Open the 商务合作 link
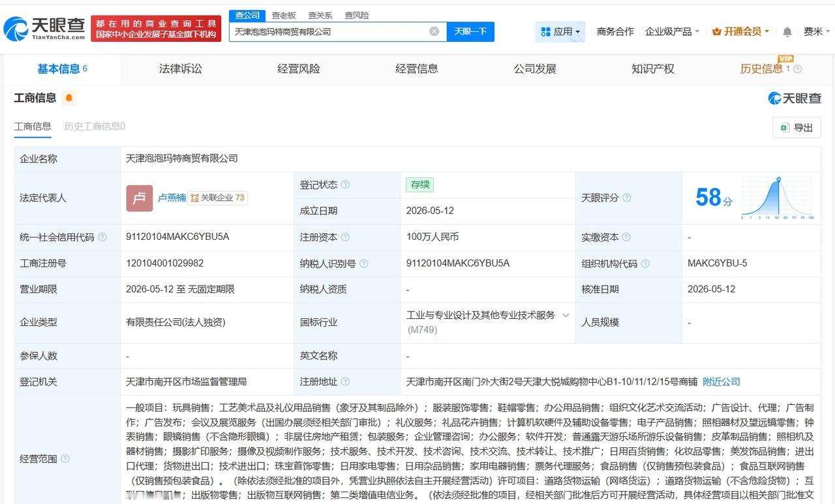This screenshot has width=835, height=504. [615, 31]
